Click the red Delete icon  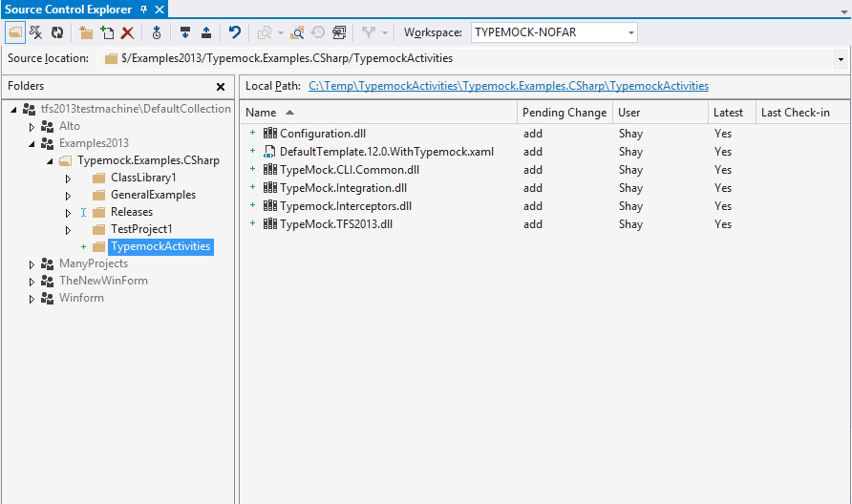127,32
